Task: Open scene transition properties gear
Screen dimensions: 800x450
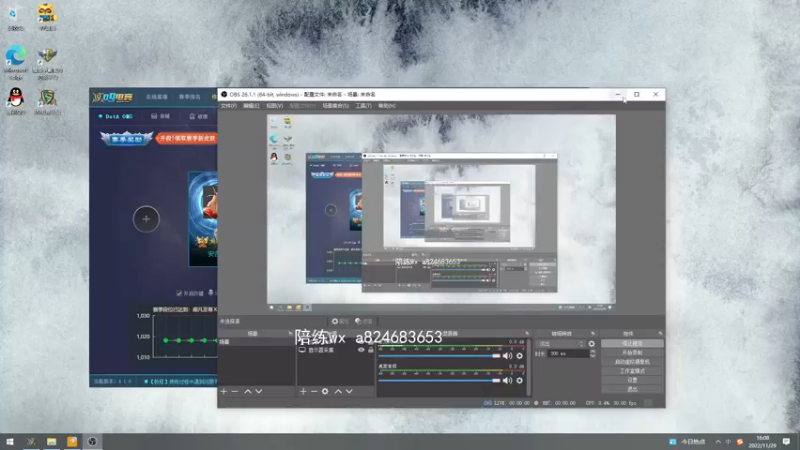Action: (591, 344)
